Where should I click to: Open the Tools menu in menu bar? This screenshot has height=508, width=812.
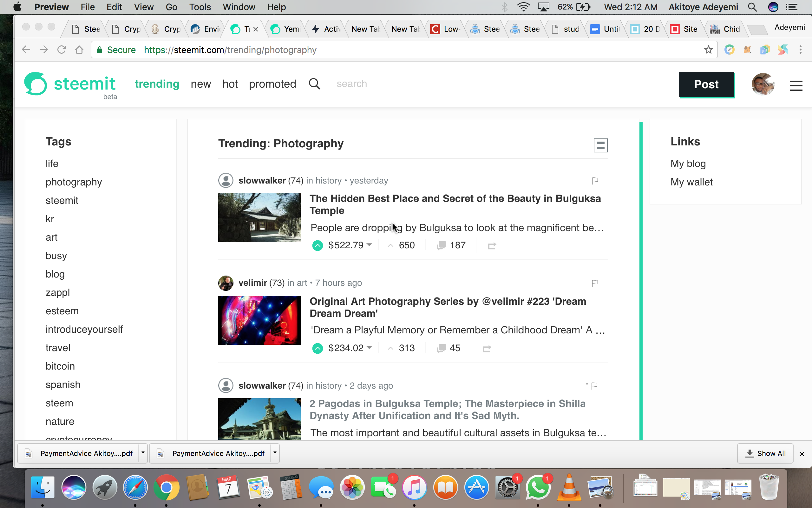[x=200, y=7]
